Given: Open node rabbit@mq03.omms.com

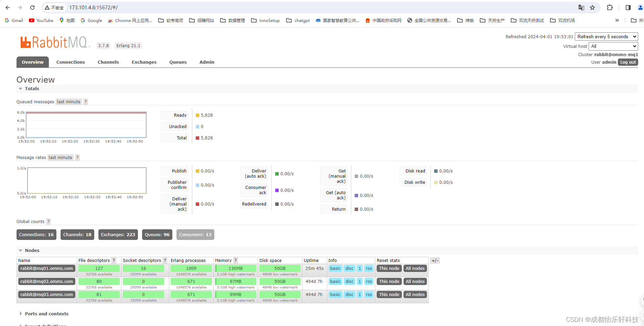Looking at the screenshot, I should click(x=46, y=294).
